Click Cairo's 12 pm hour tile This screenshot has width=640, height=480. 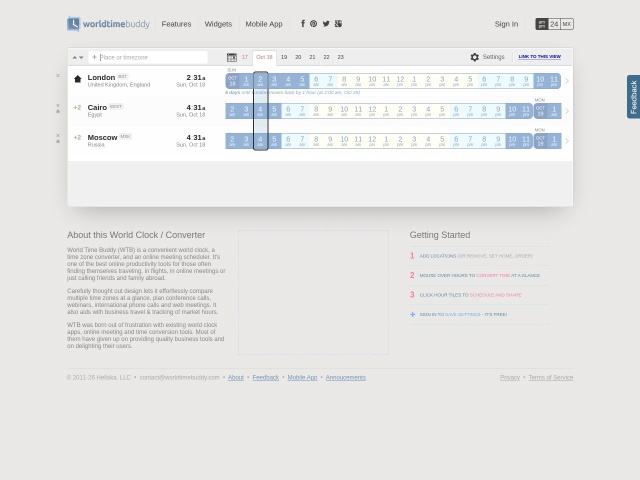pyautogui.click(x=372, y=111)
